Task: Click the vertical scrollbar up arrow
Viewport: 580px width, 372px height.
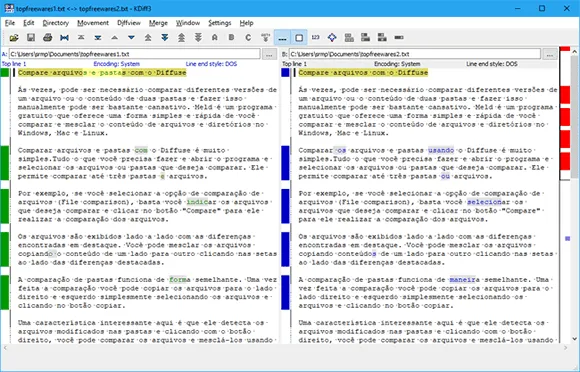Action: coord(574,51)
